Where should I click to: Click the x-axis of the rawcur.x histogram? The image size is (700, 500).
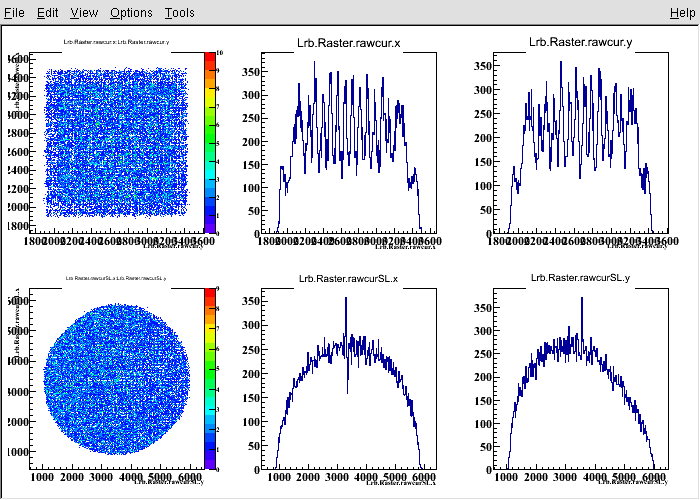click(x=349, y=233)
